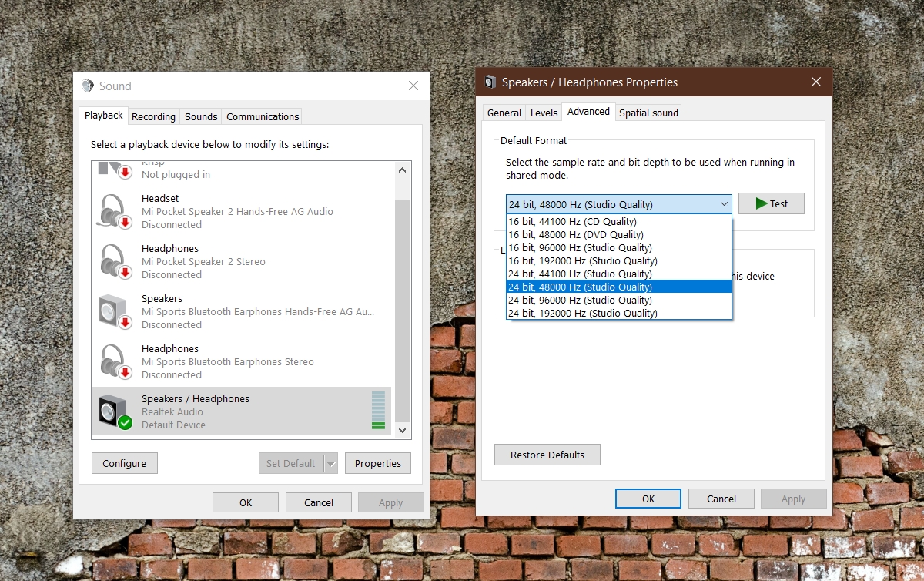Open the Default Format combo box
The image size is (924, 581).
[618, 204]
